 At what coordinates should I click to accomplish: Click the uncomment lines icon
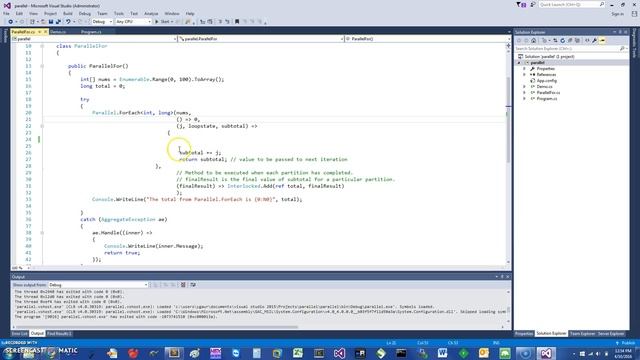[227, 22]
